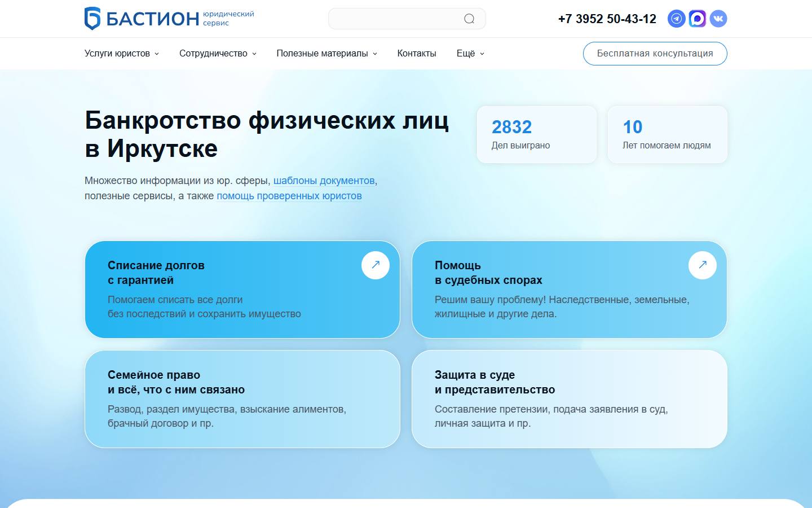Expand the Сотрудничество menu
This screenshot has height=508, width=812.
point(218,54)
